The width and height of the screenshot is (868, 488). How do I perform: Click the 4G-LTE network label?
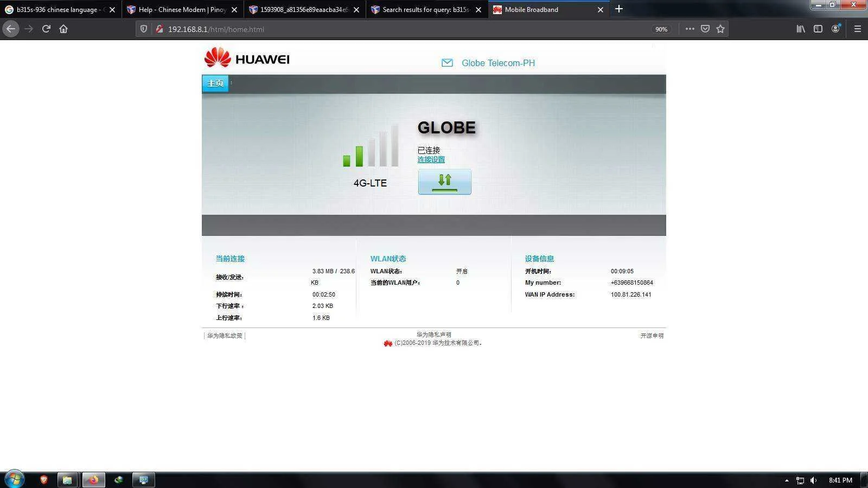370,183
